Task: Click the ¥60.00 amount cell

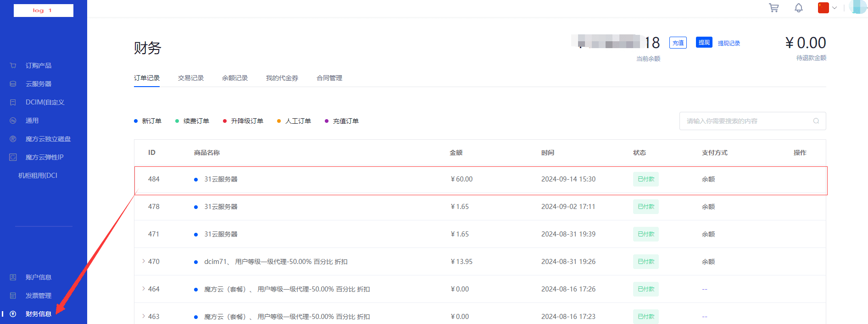Action: (462, 179)
